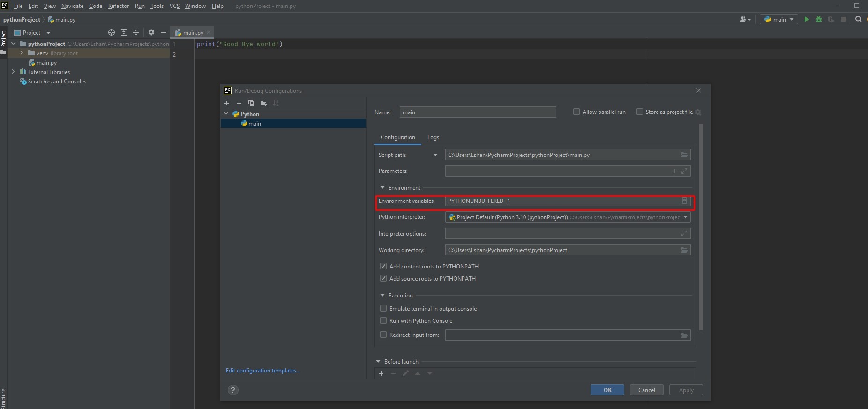
Task: Uncheck Add content roots to PYTHONPATH
Action: pyautogui.click(x=383, y=266)
